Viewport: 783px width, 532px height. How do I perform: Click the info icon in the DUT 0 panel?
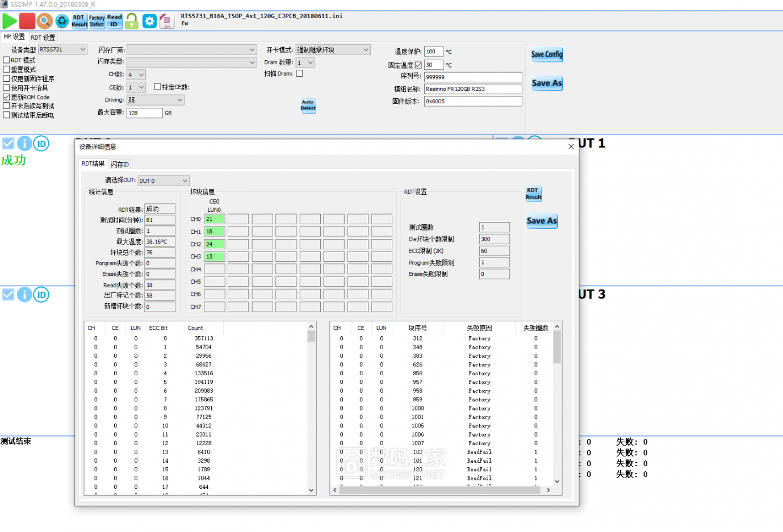24,144
